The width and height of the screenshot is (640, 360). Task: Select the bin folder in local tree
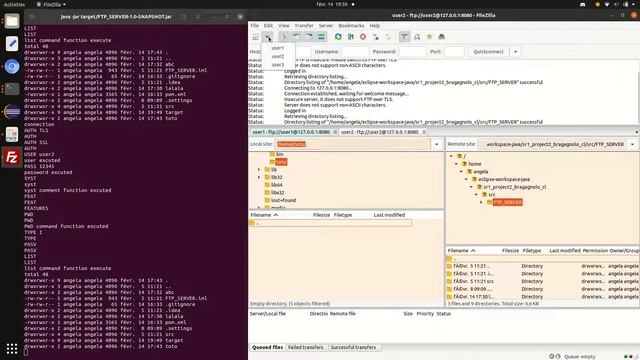tap(280, 154)
